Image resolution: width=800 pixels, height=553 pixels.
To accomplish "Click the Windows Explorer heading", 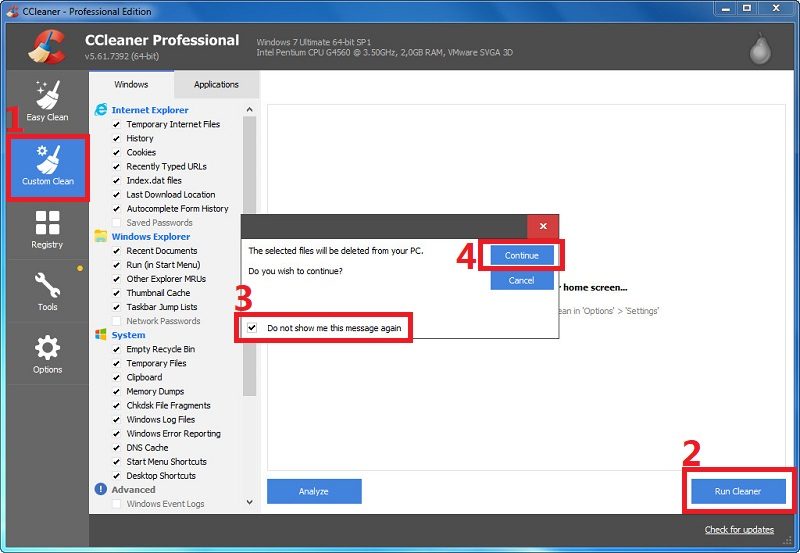I will click(x=151, y=237).
